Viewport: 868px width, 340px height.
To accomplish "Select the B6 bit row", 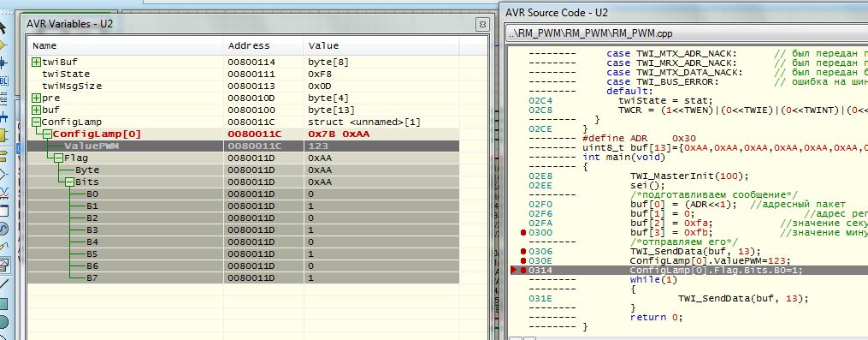I will (x=243, y=265).
